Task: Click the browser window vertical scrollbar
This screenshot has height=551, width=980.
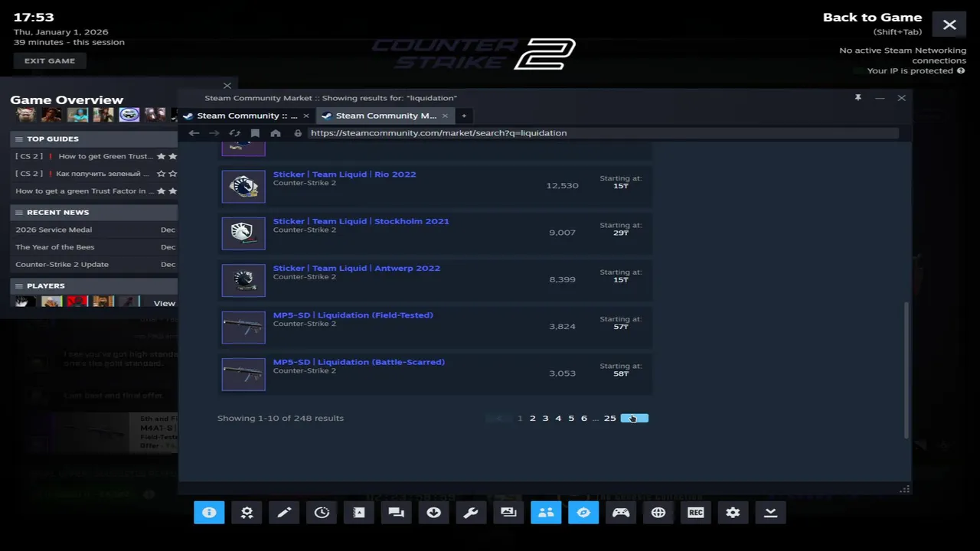Action: (x=906, y=370)
